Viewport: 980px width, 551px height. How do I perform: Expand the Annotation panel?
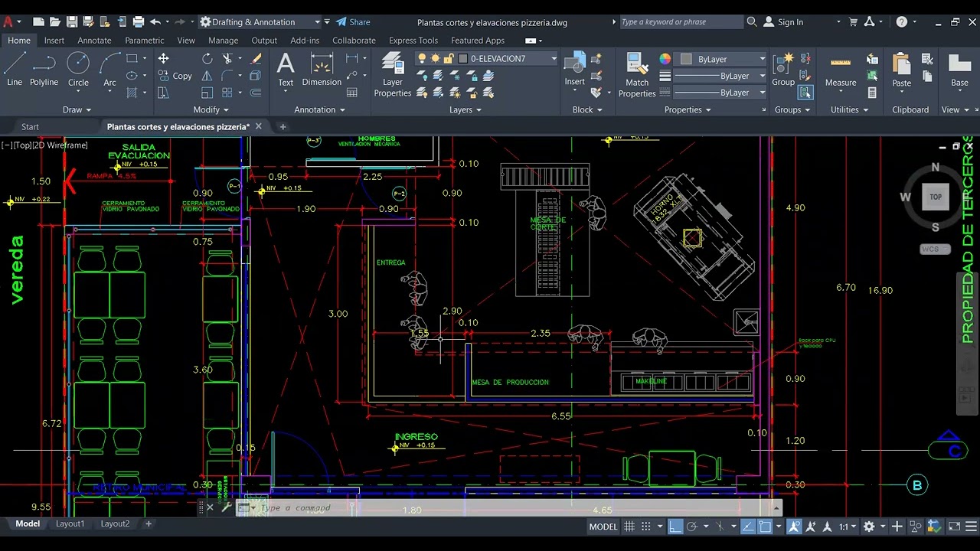[x=320, y=109]
